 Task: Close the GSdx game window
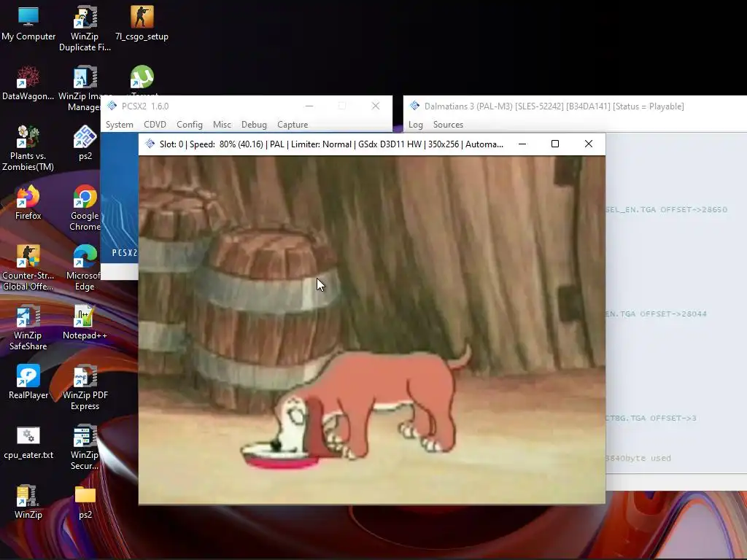pos(589,144)
